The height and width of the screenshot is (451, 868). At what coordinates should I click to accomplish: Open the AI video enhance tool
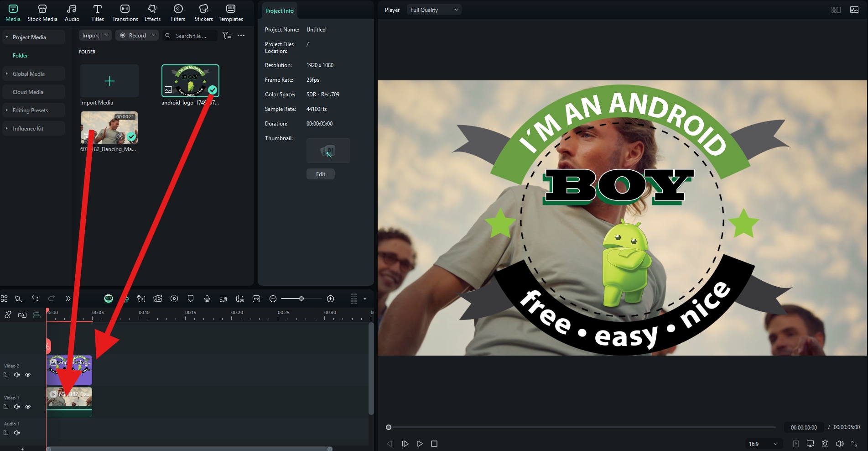coord(158,299)
